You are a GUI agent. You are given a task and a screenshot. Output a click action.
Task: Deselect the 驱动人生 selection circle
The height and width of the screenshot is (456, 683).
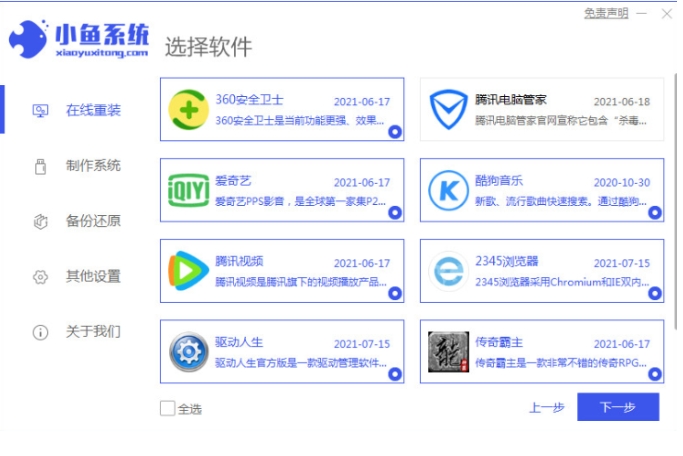395,374
